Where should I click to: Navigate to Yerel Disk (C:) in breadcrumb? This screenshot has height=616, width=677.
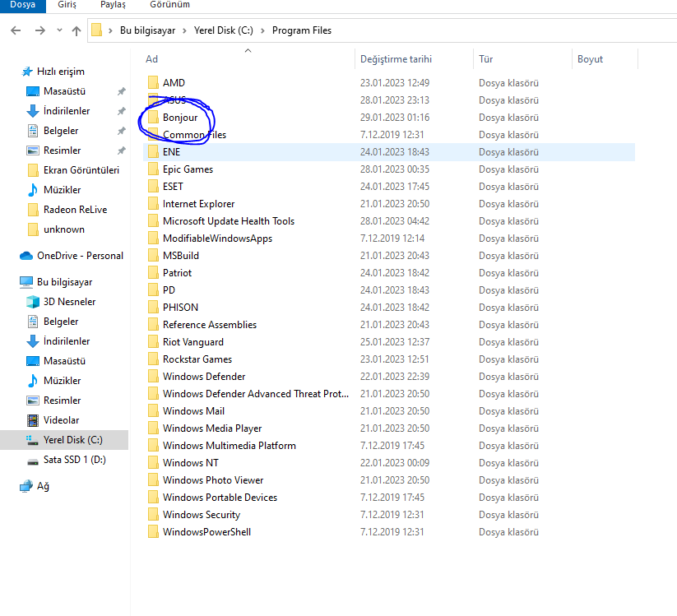[223, 30]
